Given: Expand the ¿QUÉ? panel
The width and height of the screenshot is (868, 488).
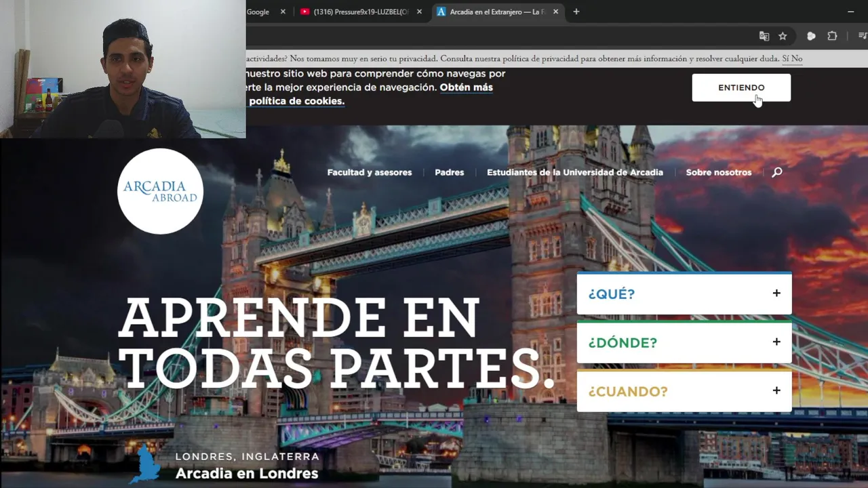Looking at the screenshot, I should point(684,293).
